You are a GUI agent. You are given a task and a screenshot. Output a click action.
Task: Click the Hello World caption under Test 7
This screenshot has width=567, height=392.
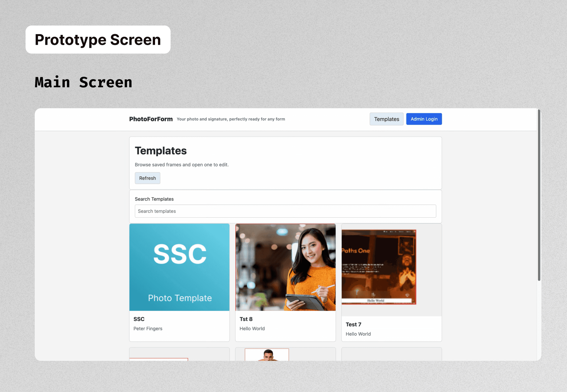(x=358, y=334)
